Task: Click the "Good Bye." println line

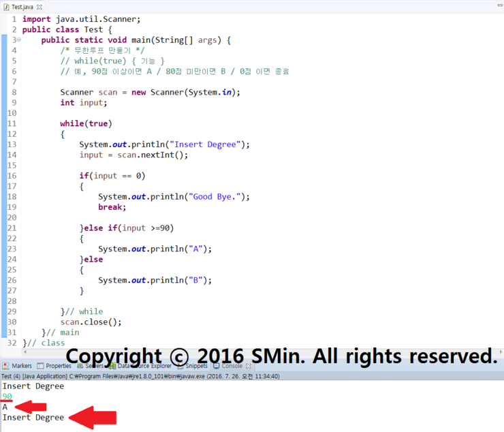Action: point(174,196)
